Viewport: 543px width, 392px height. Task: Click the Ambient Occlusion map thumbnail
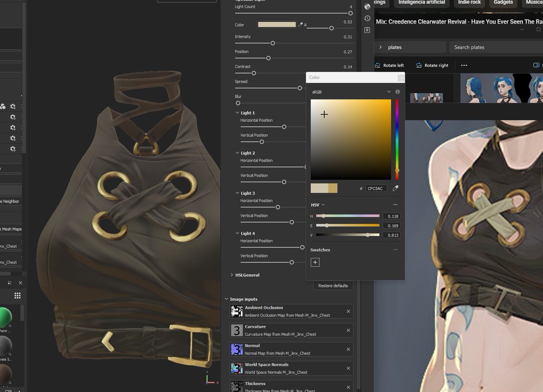coord(237,311)
